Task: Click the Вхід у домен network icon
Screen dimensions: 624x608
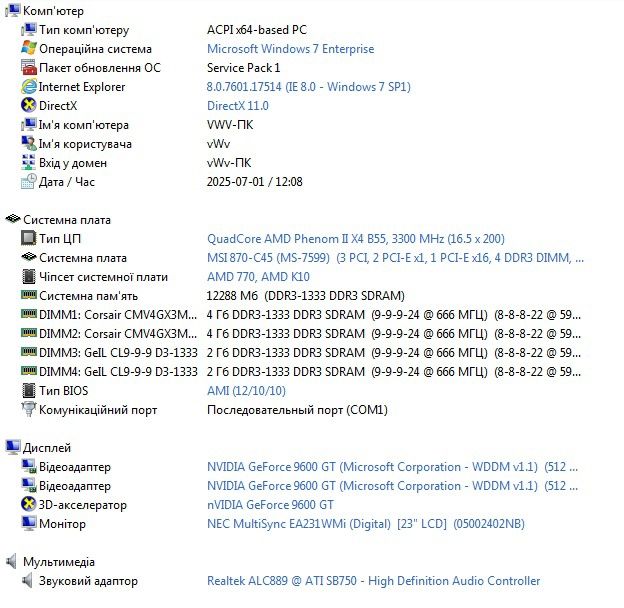Action: pos(29,163)
